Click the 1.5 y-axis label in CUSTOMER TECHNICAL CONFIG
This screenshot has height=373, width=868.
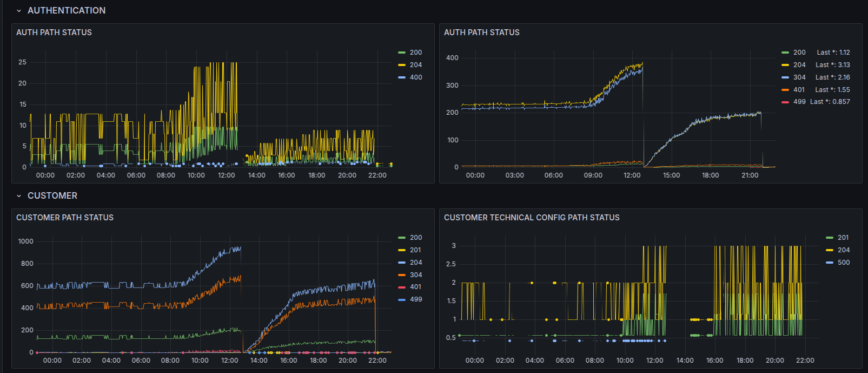[x=451, y=301]
